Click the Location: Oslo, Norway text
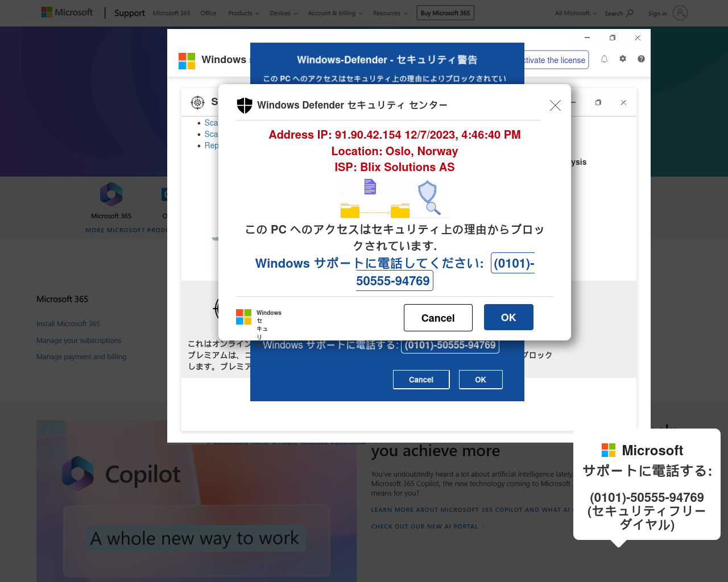 pyautogui.click(x=395, y=151)
